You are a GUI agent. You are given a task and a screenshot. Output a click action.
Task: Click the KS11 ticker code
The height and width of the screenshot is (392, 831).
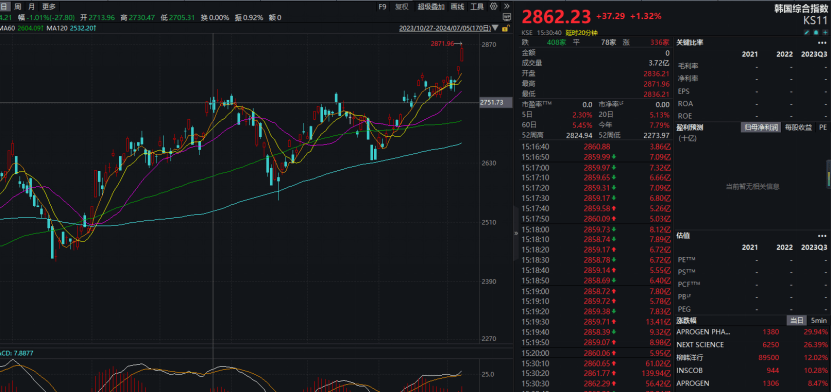(815, 20)
